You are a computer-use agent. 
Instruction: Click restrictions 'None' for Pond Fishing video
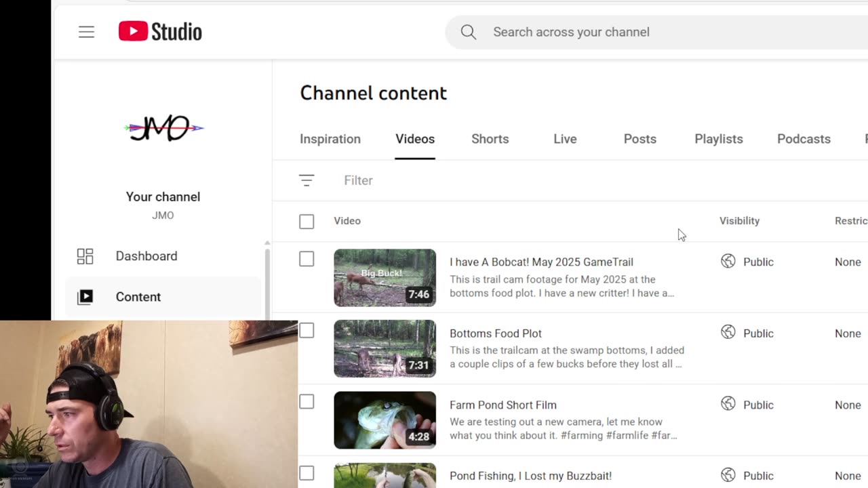click(848, 476)
